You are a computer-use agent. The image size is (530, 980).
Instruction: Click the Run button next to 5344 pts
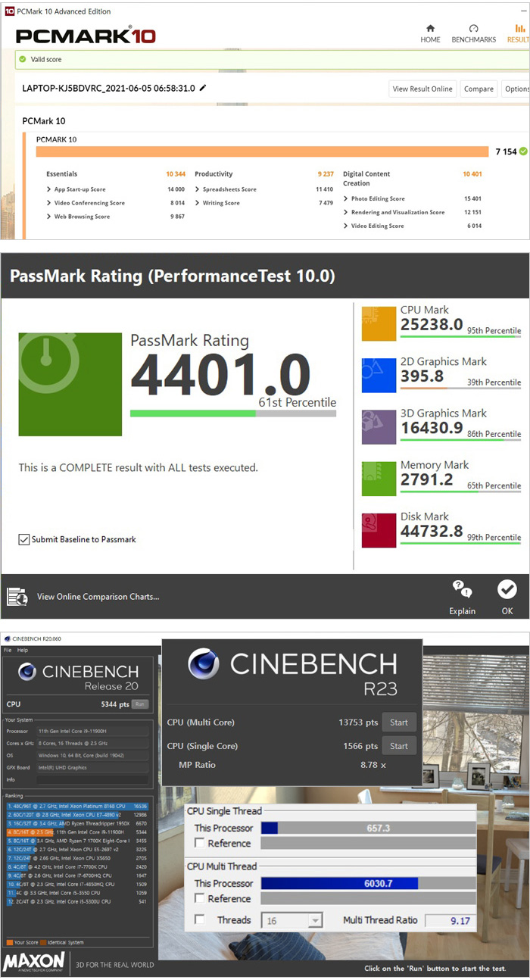[139, 704]
